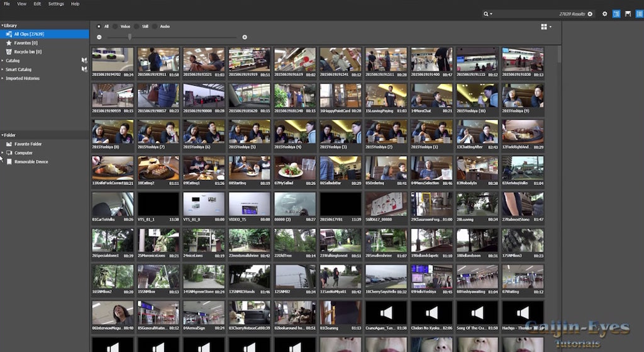Screen dimensions: 644x352
Task: Open the File menu
Action: (x=6, y=4)
